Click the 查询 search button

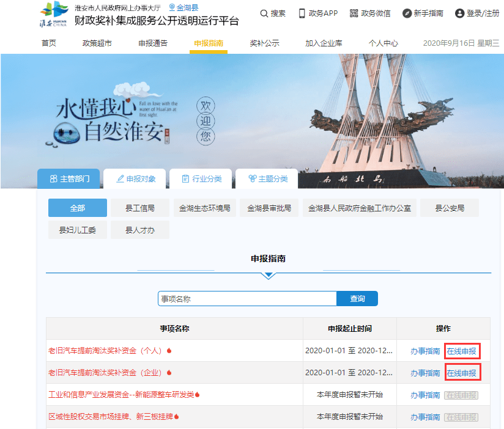point(357,299)
